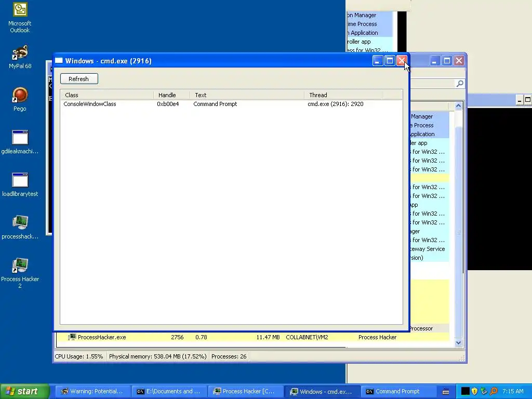Launch Pego desktop icon
Image resolution: width=532 pixels, height=399 pixels.
[20, 99]
